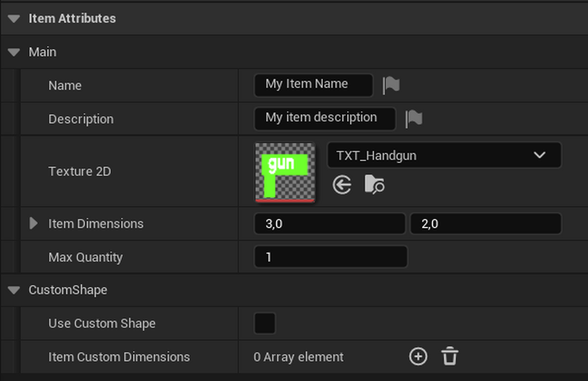Screen dimensions: 588x381
Task: Click the My item description field
Action: tap(325, 119)
